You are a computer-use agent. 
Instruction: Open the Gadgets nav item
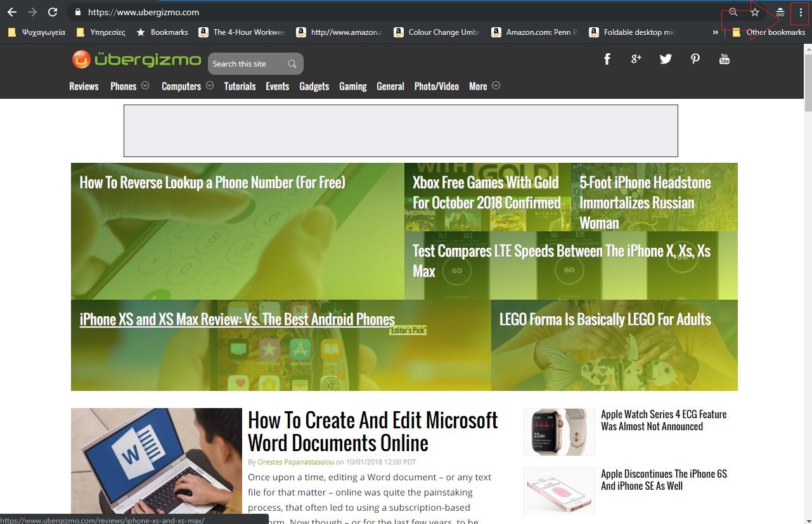(x=314, y=86)
